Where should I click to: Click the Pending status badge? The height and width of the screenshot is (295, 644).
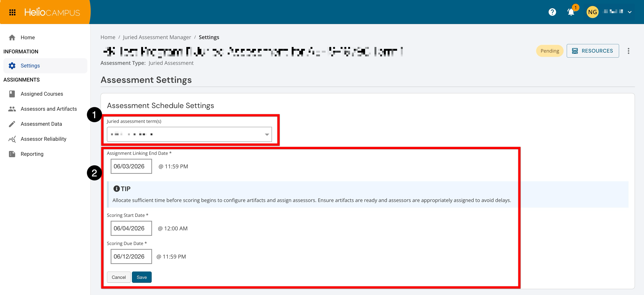click(550, 51)
